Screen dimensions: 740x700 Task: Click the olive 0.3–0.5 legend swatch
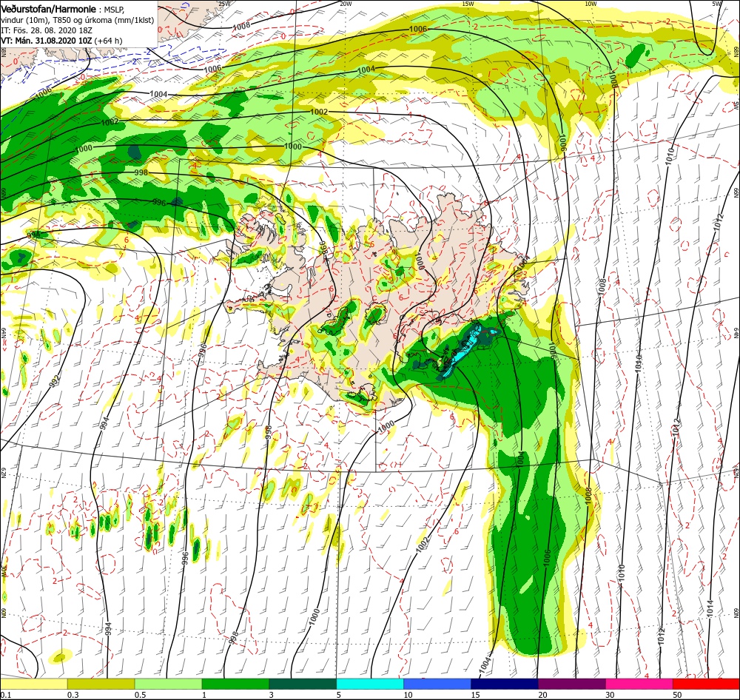101,684
